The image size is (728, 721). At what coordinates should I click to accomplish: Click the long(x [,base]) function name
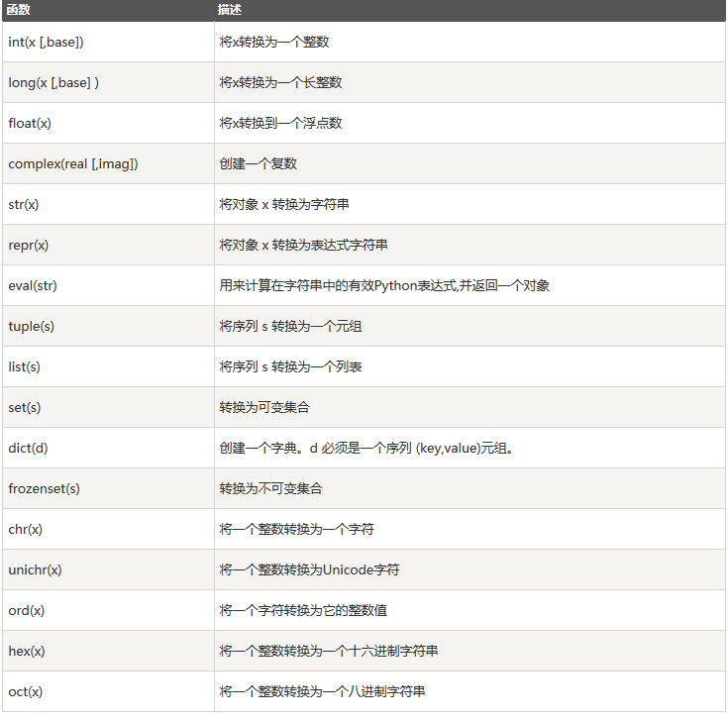[53, 82]
